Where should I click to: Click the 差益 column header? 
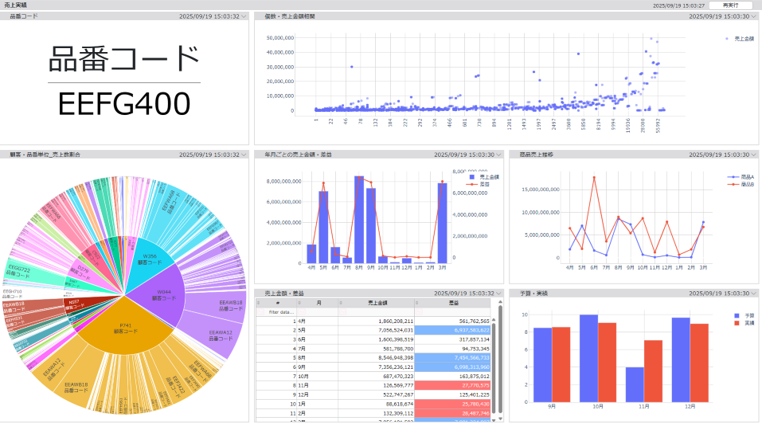coord(453,302)
